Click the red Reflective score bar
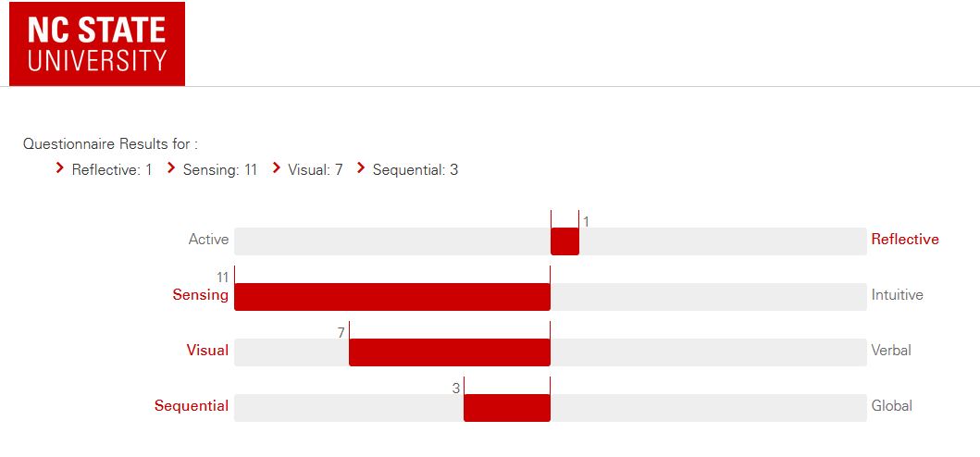This screenshot has width=980, height=457. (x=564, y=241)
